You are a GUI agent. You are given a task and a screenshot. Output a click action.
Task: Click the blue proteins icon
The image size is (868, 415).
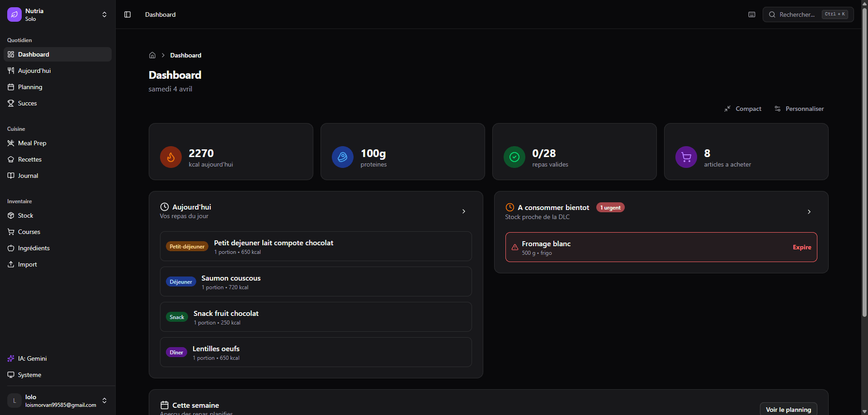click(x=342, y=157)
